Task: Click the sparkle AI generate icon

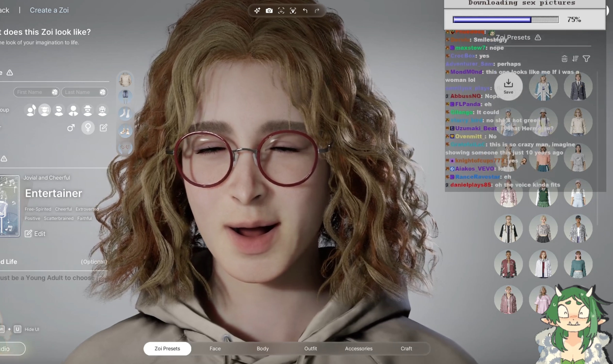Action: pyautogui.click(x=257, y=11)
